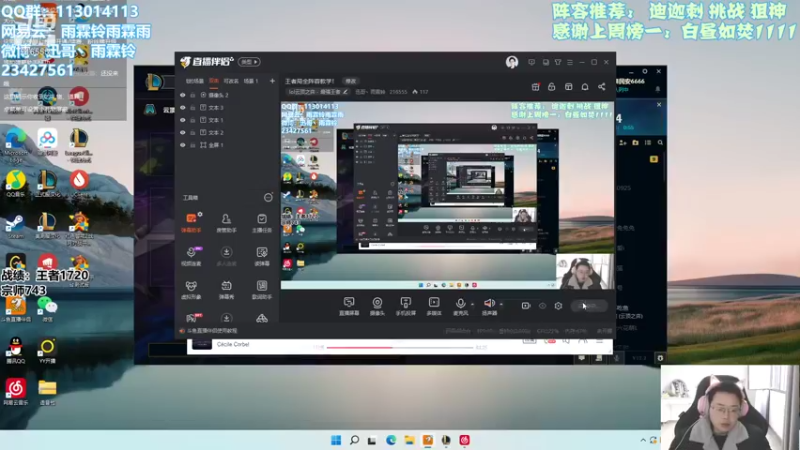Open the 虚拟形象 tool
The image size is (800, 450).
pos(191,289)
